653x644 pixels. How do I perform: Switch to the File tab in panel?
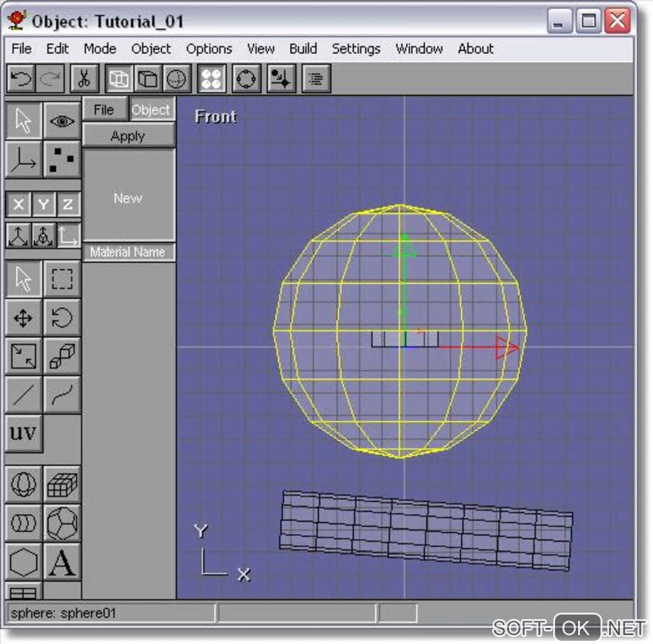(104, 109)
